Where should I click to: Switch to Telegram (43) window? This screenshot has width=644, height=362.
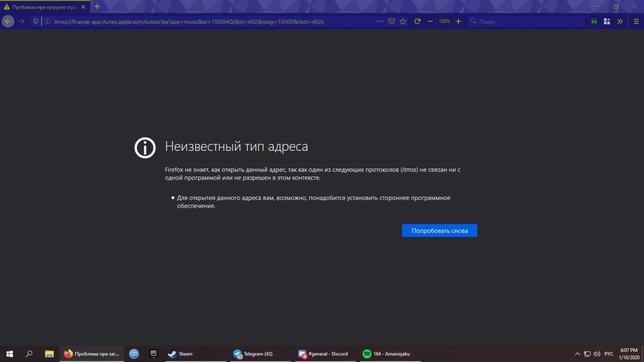[262, 354]
